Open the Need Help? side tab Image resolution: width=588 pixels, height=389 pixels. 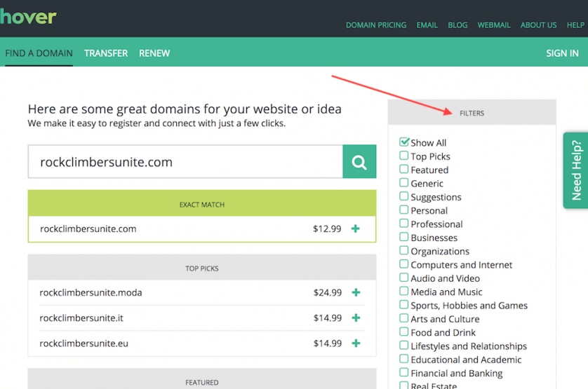point(576,170)
